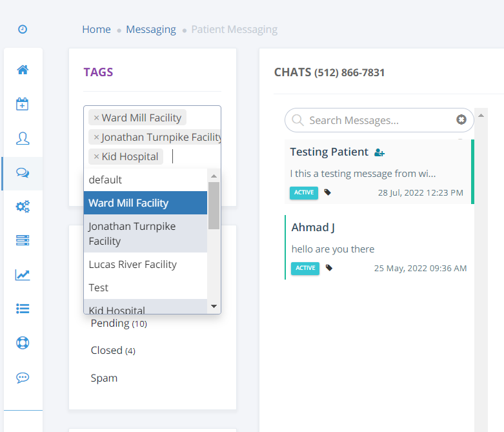The height and width of the screenshot is (432, 504).
Task: Open the clock icon above the sidebar
Action: coord(23,29)
